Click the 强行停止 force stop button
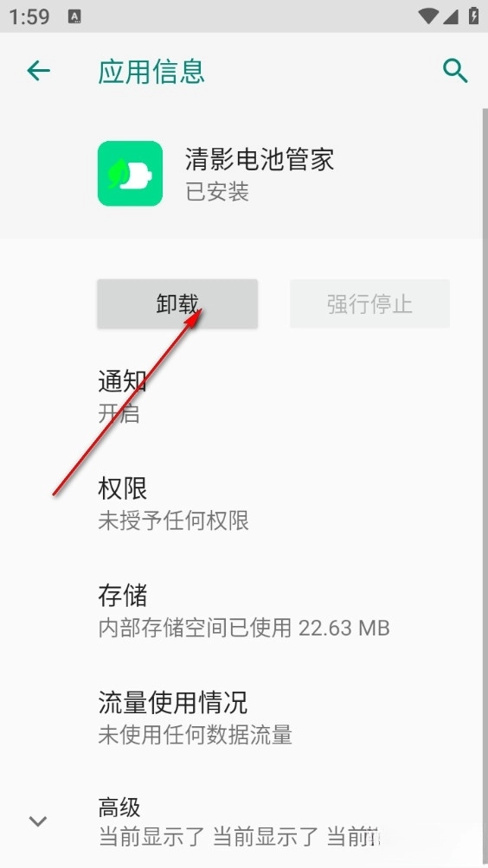Image resolution: width=488 pixels, height=868 pixels. point(369,304)
